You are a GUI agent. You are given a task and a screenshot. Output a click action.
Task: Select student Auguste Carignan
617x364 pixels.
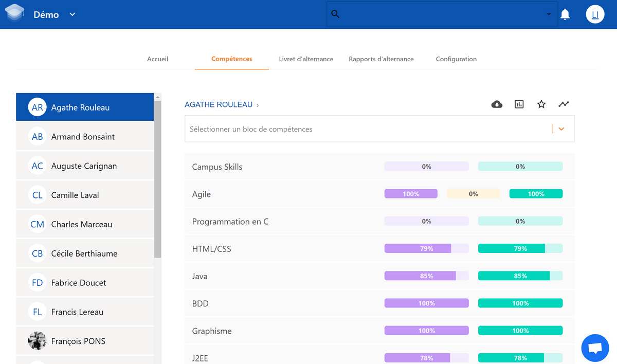click(85, 166)
